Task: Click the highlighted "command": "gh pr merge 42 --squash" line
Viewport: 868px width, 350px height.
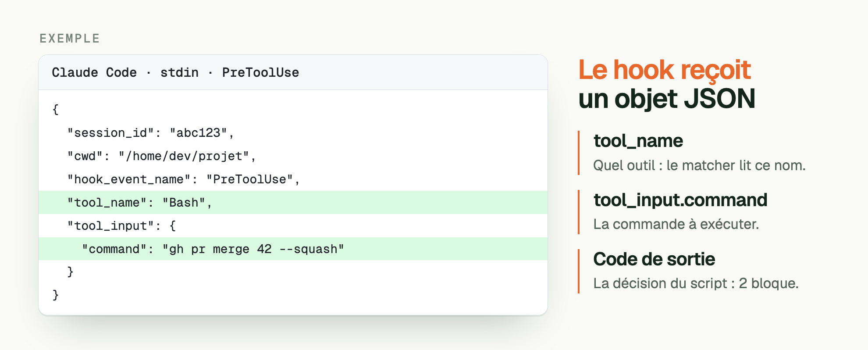Action: click(x=293, y=249)
